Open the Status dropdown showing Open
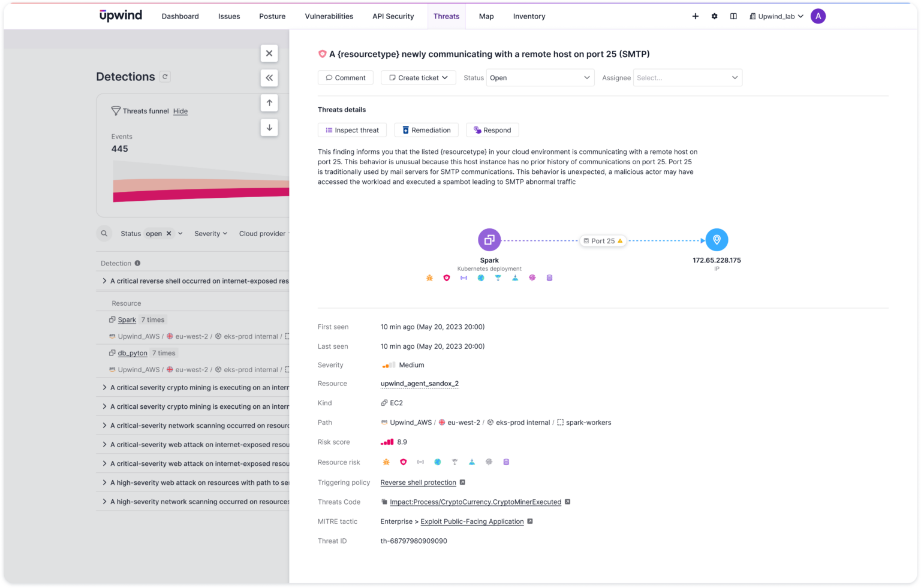 coord(538,77)
